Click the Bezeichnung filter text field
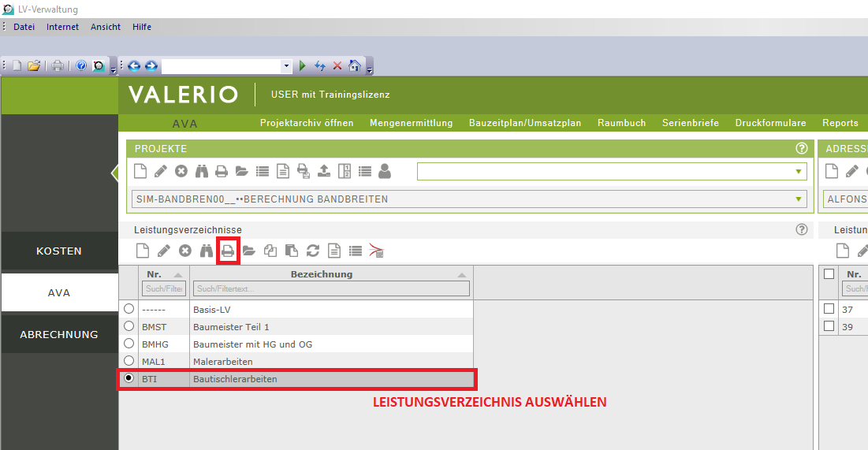Viewport: 868px width, 450px height. [x=332, y=289]
